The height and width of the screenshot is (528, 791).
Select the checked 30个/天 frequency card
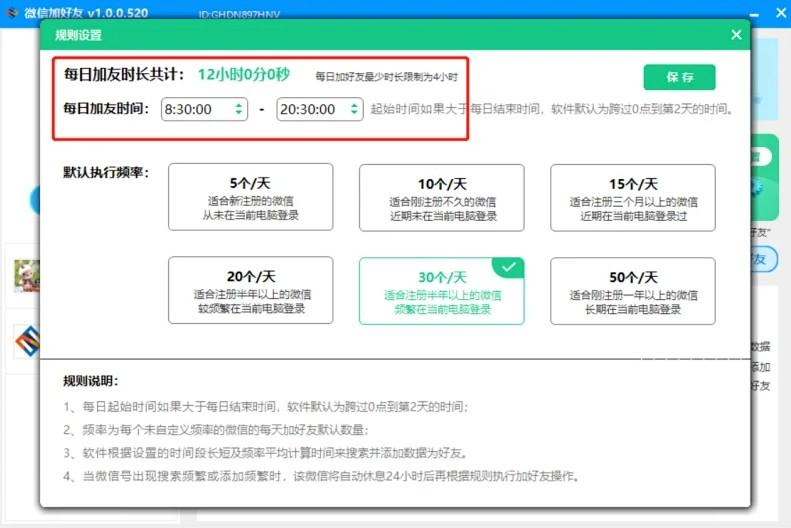(441, 291)
